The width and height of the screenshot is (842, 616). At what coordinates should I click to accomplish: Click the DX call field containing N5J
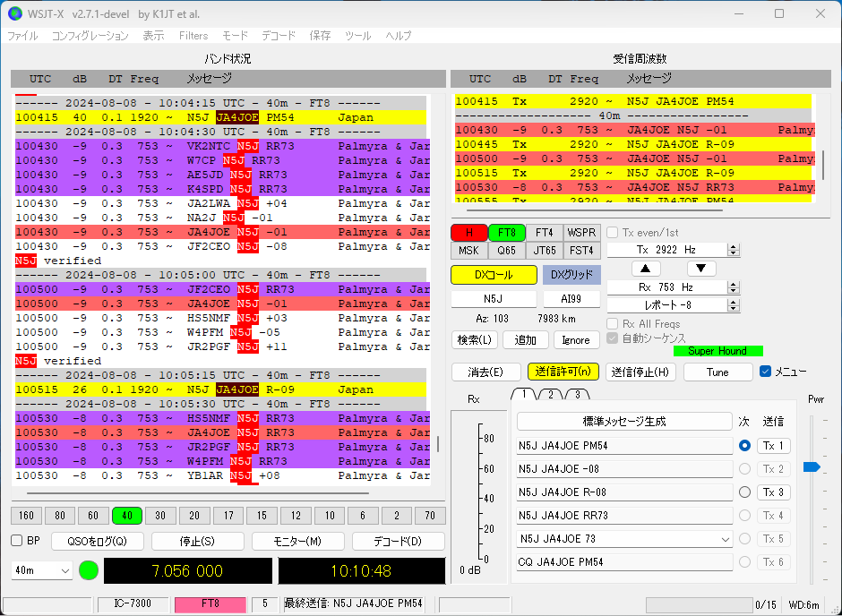[494, 299]
